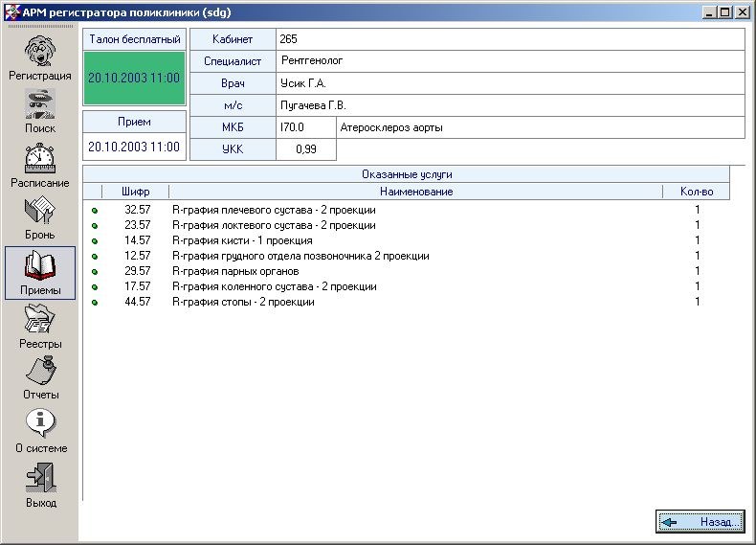Open the Бронь section icon
The width and height of the screenshot is (756, 545).
coord(40,210)
